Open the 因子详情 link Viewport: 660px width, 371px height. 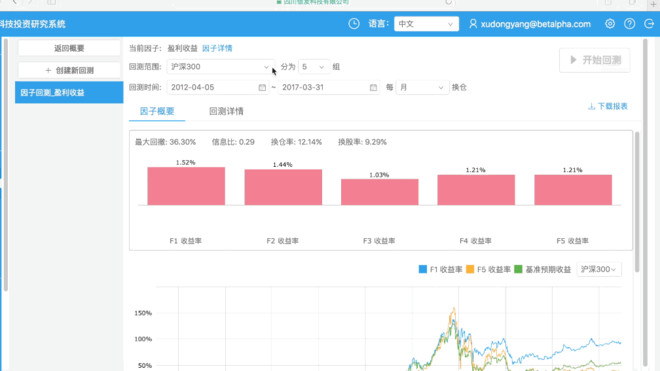tap(217, 48)
